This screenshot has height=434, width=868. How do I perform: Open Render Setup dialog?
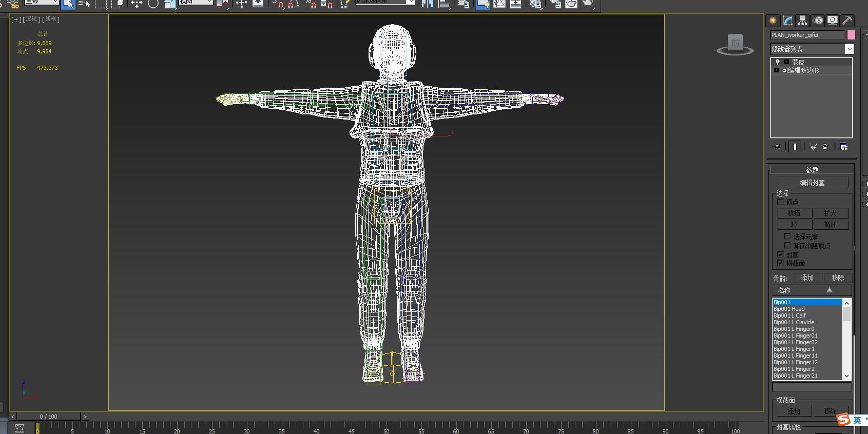tap(555, 4)
